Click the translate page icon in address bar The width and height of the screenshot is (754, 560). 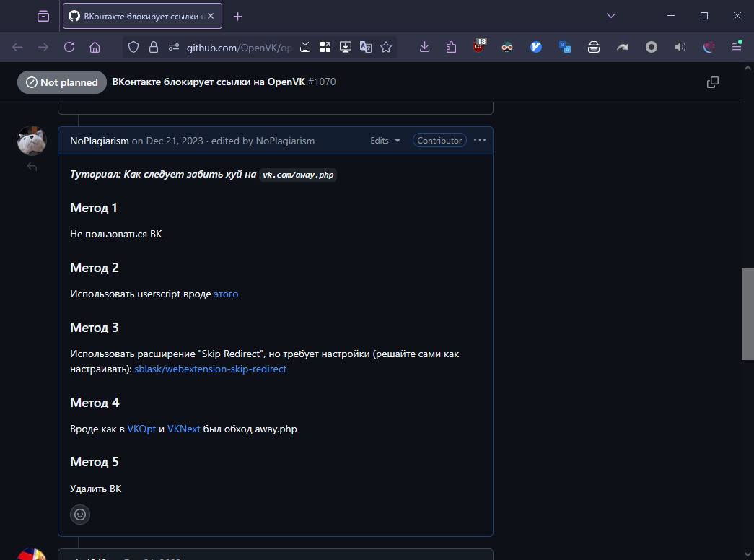[366, 47]
